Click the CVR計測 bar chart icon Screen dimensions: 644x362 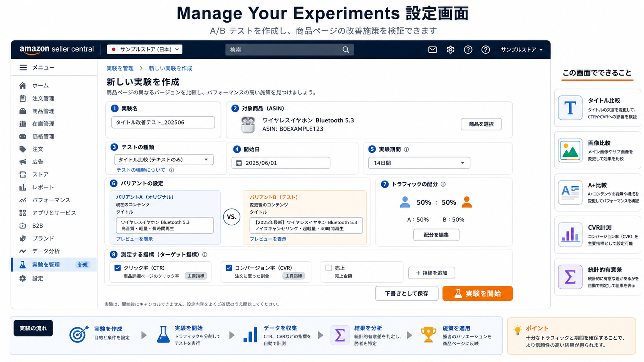(570, 235)
